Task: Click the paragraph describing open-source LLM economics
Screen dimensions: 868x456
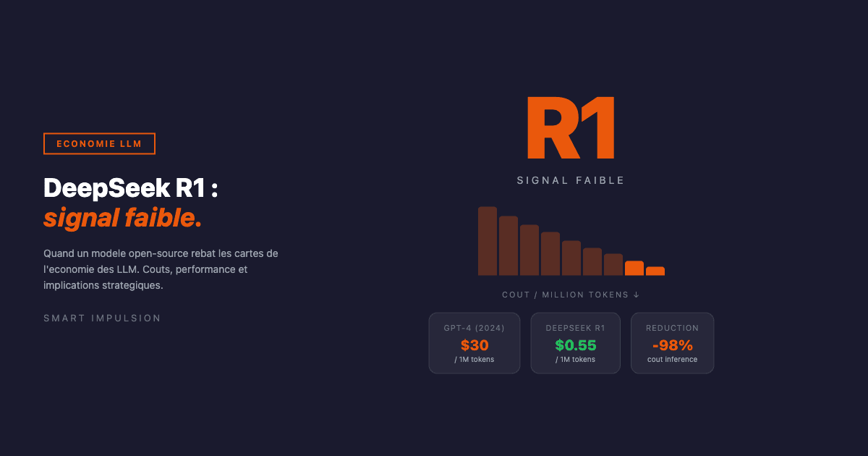Action: tap(161, 269)
